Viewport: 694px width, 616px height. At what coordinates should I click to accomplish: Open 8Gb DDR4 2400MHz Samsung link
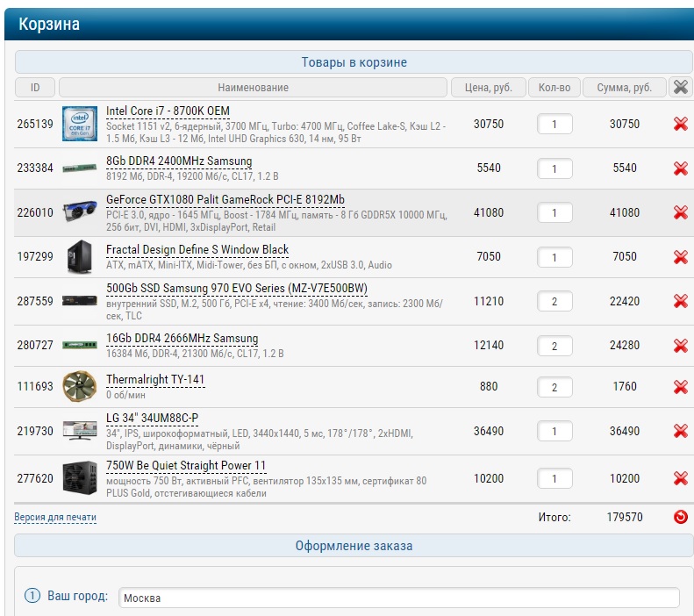point(179,161)
